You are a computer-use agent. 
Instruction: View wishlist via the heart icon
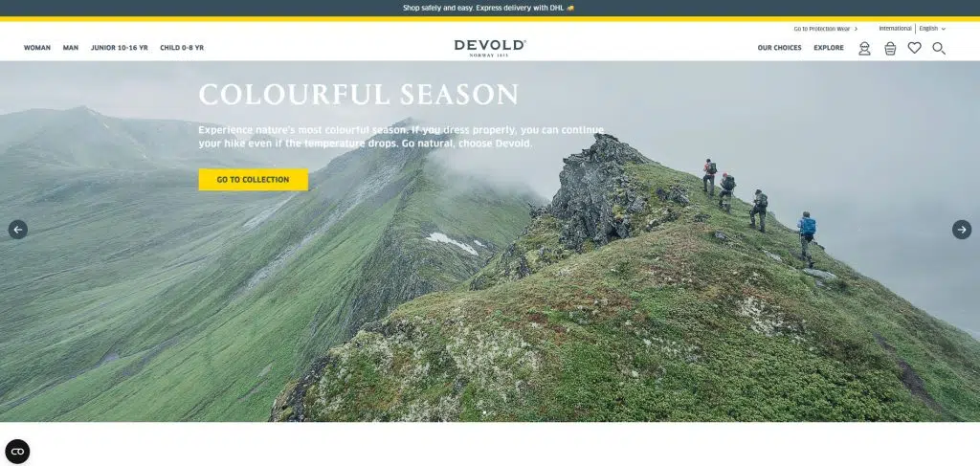914,48
